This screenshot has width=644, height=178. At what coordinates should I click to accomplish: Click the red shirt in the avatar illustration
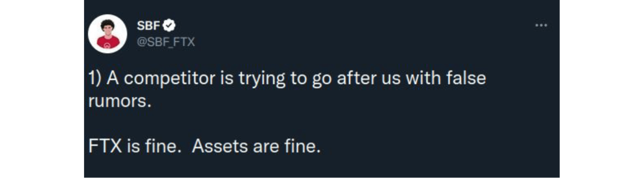click(108, 42)
